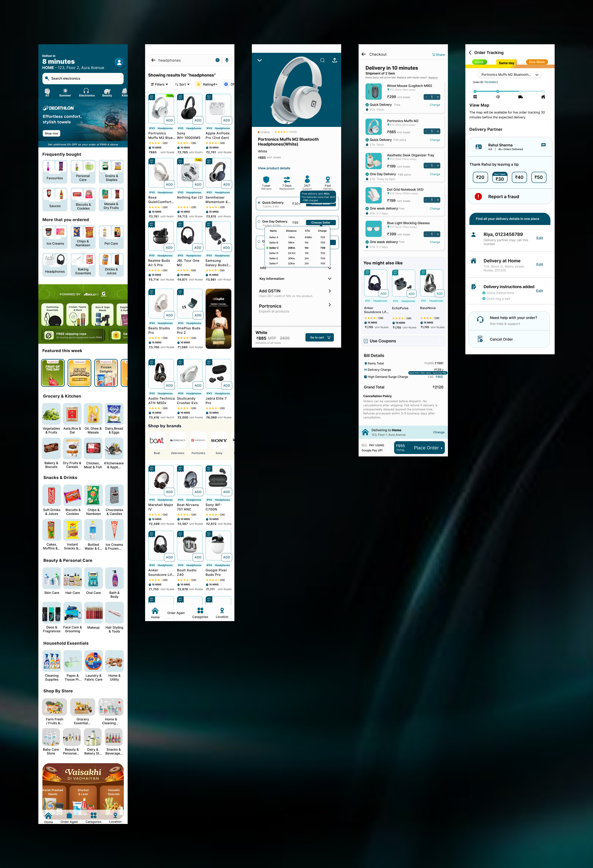Open the profile icon on the home screen

click(x=119, y=62)
